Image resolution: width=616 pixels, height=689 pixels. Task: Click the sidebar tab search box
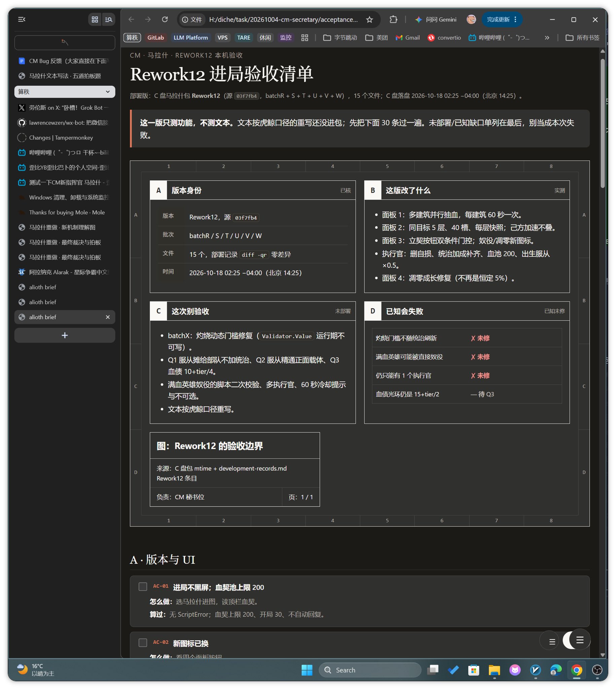point(65,43)
